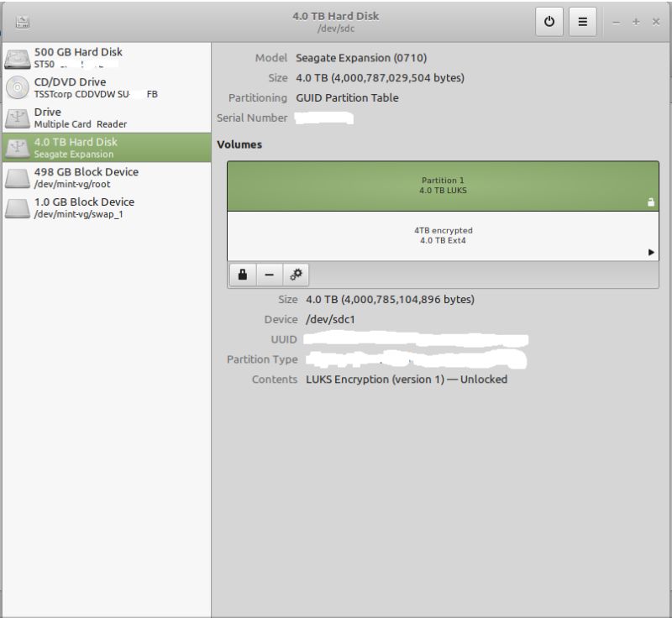Click the Seagate Expansion 4.0 TB disk icon
672x618 pixels.
point(17,148)
